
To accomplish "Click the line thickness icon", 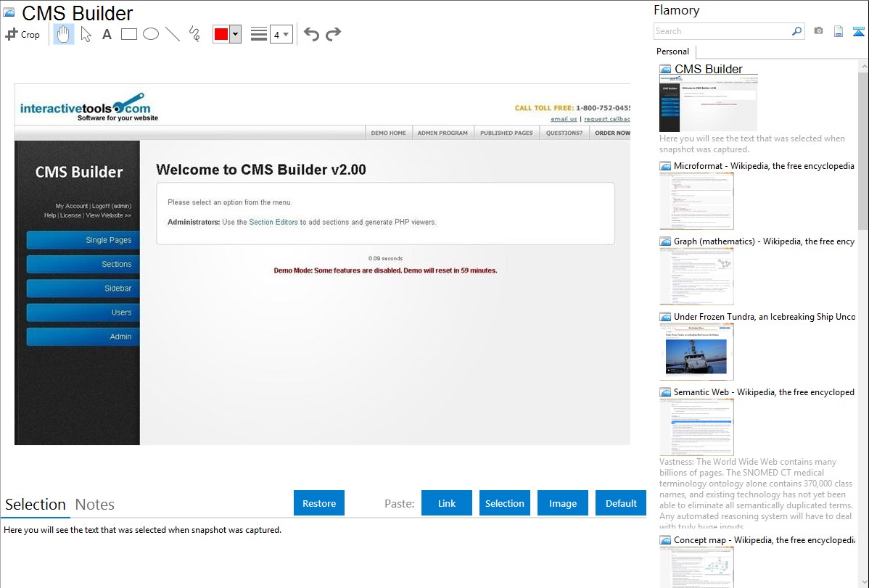I will point(259,34).
